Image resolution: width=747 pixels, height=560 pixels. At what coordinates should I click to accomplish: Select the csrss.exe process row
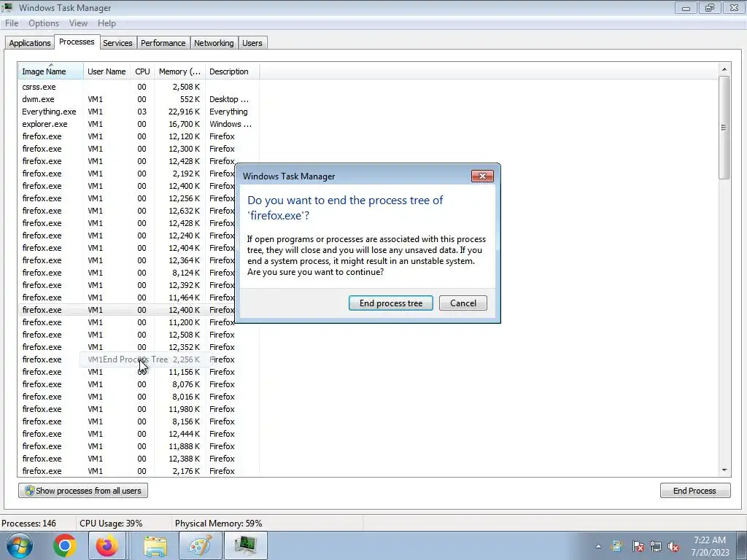click(138, 87)
